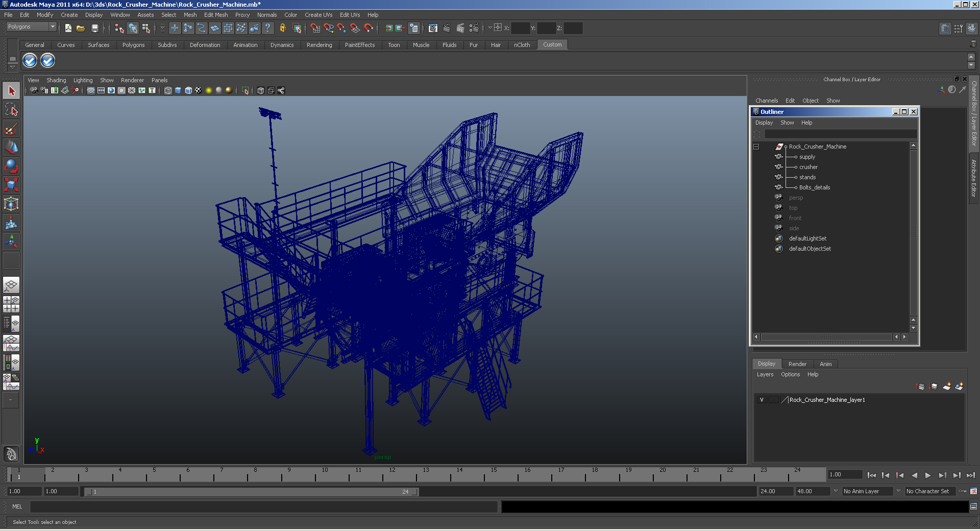Click defaultLightSet in Outliner
Viewport: 980px width, 531px height.
pyautogui.click(x=807, y=238)
